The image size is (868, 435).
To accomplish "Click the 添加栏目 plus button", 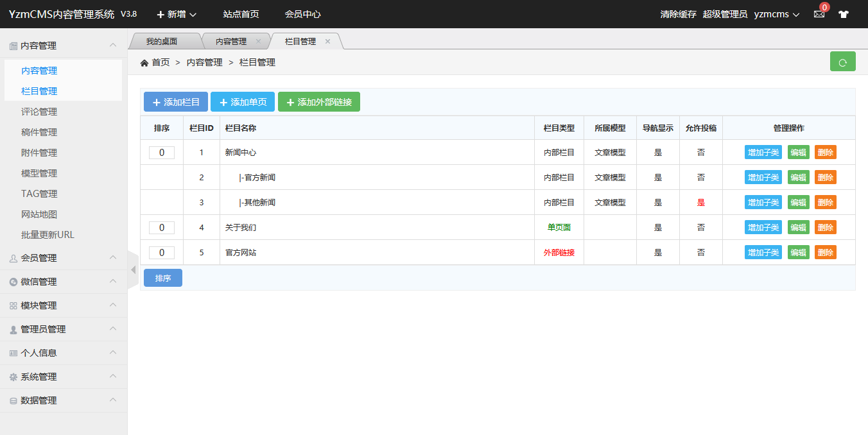I will coord(176,102).
